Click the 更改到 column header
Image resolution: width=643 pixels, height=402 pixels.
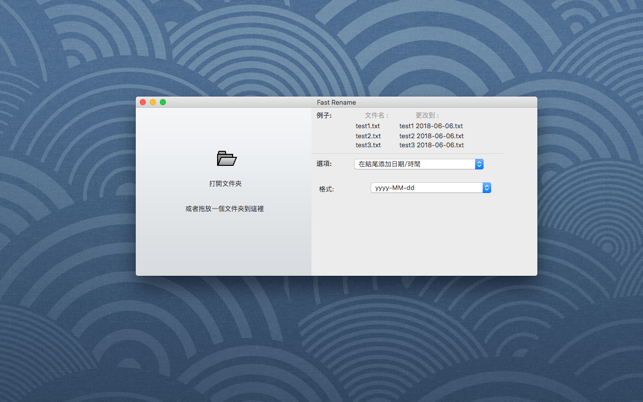point(427,116)
